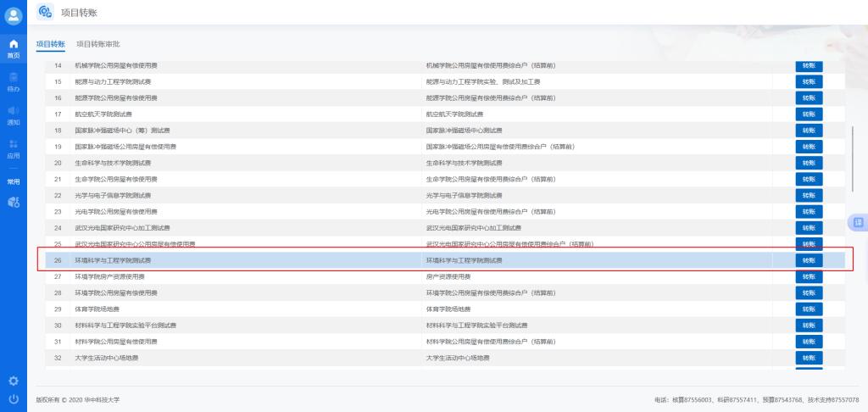The height and width of the screenshot is (412, 868).
Task: Click 转账 for 航空航天学院测试费 row 17
Action: [x=809, y=114]
